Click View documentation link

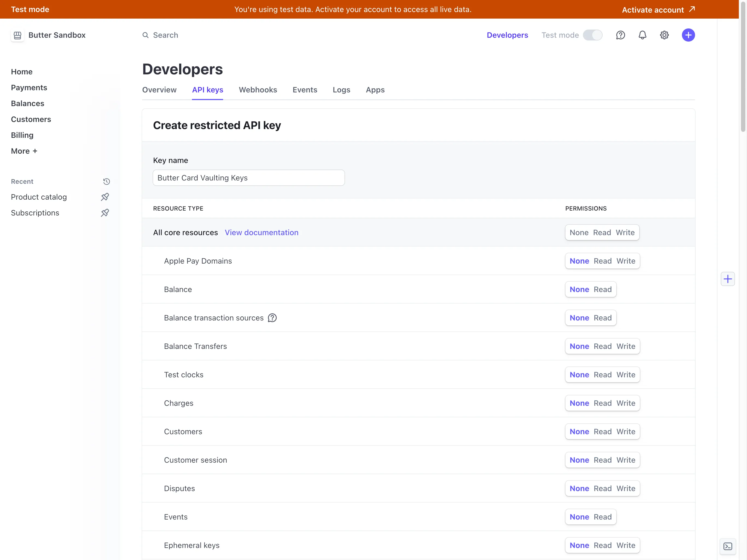click(x=262, y=233)
